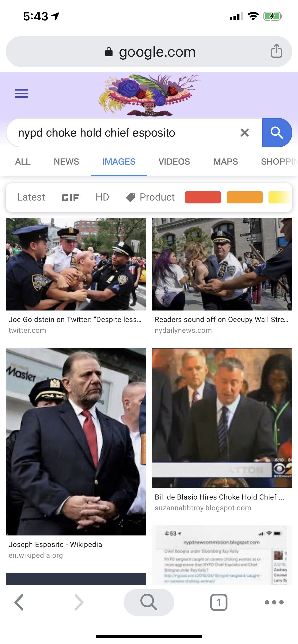Image resolution: width=298 pixels, height=644 pixels.
Task: Open the Joseph Esposito - Wikedia image result
Action: tap(76, 454)
